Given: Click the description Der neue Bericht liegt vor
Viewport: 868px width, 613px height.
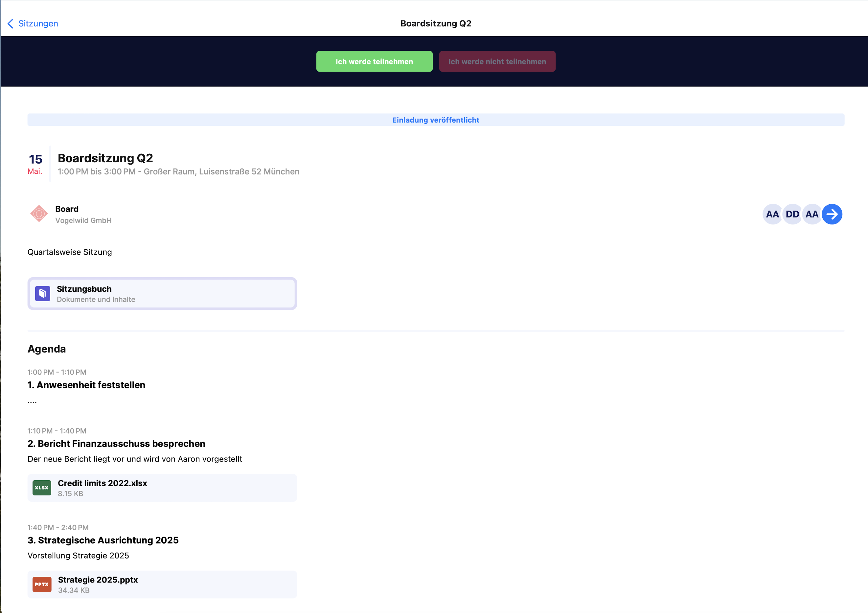Looking at the screenshot, I should 135,459.
